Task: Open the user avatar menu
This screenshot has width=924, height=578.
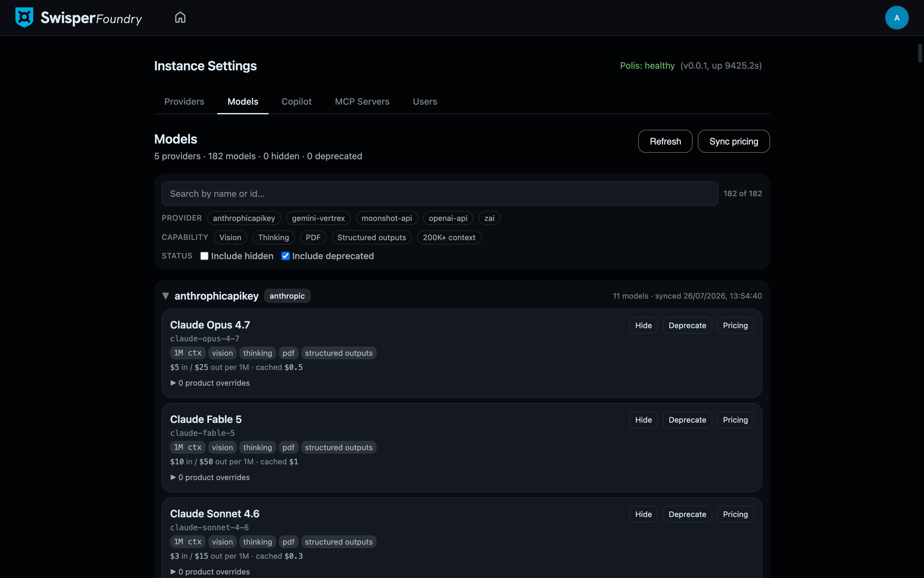Action: (x=896, y=18)
